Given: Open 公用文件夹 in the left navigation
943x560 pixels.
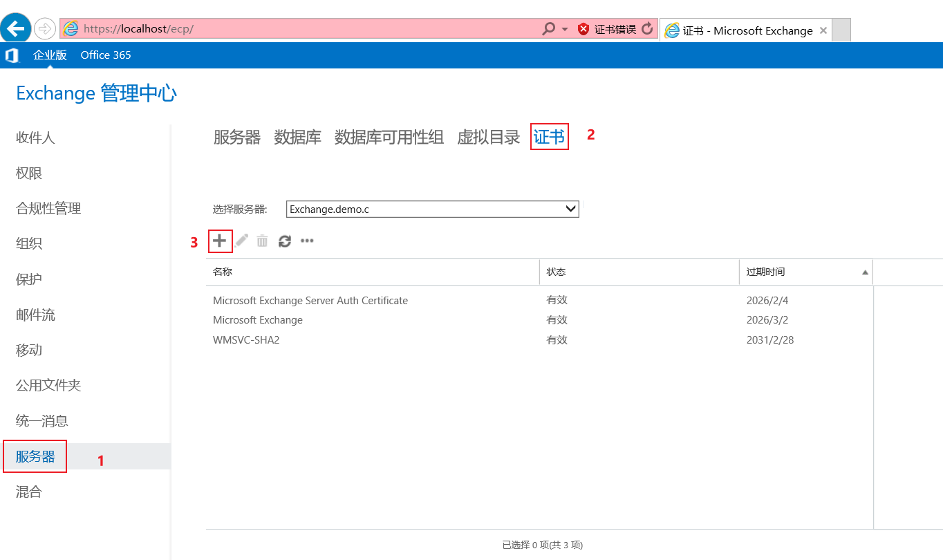Looking at the screenshot, I should click(48, 385).
